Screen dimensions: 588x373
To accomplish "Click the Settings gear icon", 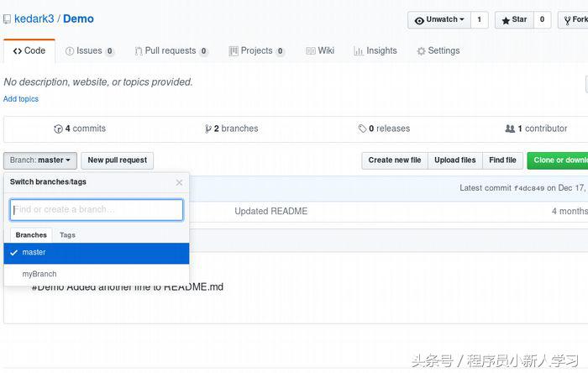I will [421, 51].
